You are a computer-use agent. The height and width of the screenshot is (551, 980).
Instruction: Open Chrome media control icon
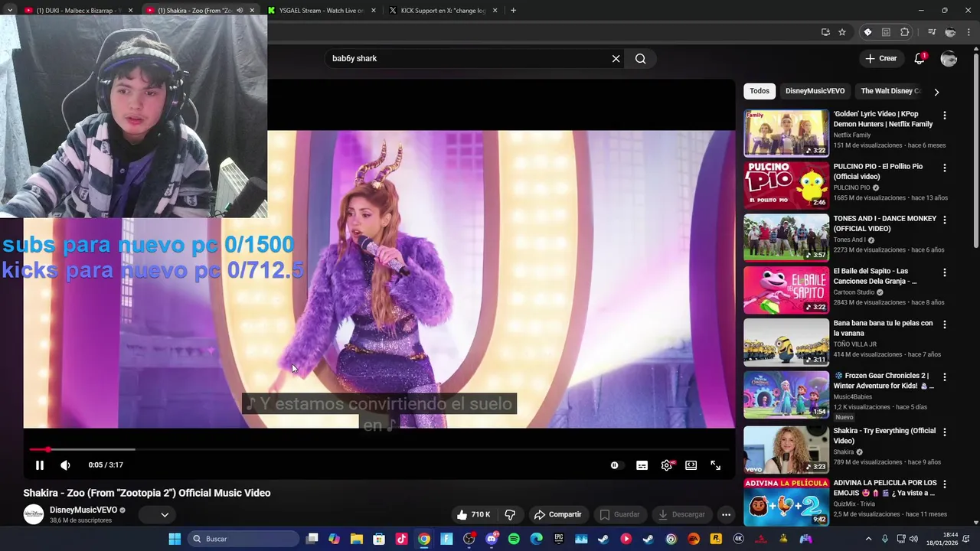[932, 32]
